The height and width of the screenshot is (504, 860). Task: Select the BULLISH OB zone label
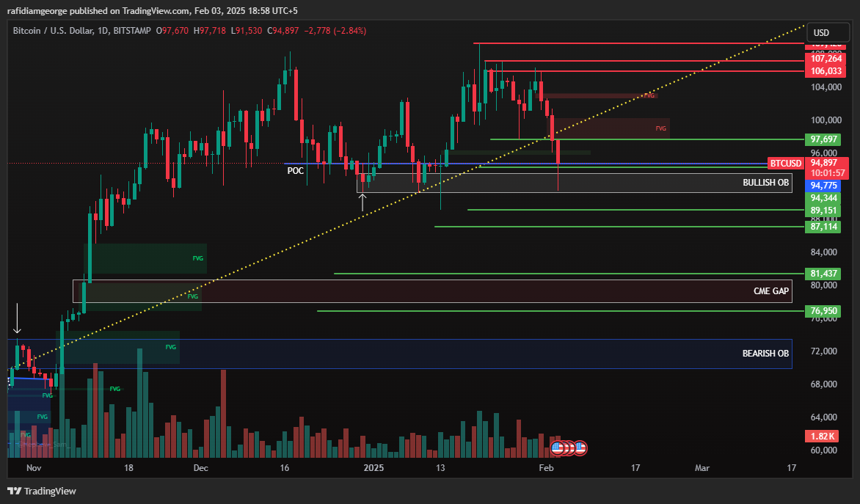[765, 183]
